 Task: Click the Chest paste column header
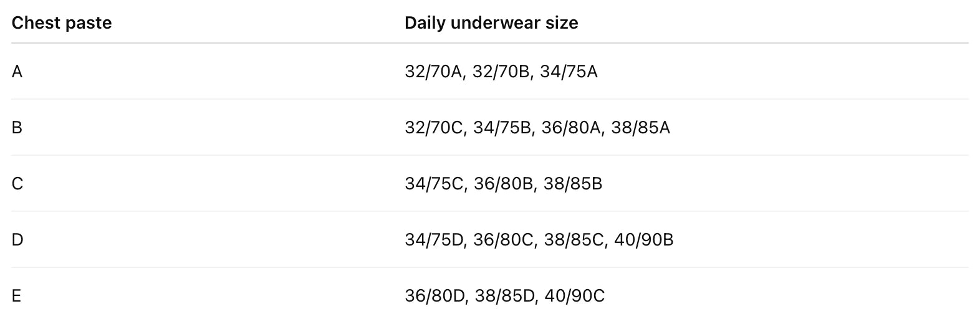[x=62, y=23]
